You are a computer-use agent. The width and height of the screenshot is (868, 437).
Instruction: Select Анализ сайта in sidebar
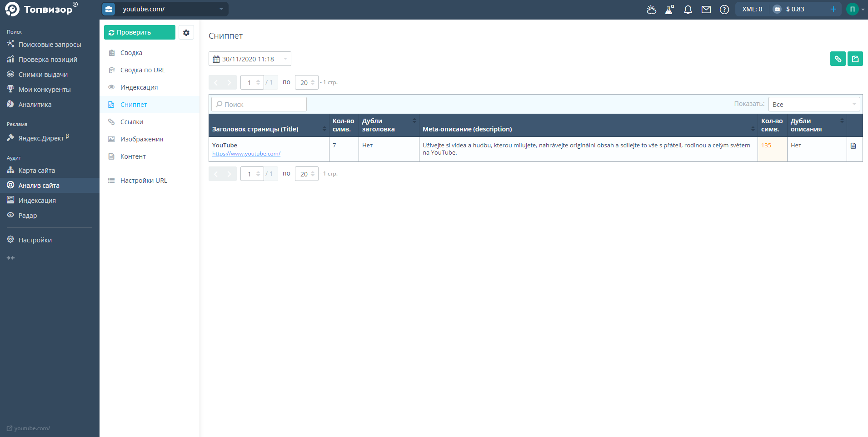point(50,186)
